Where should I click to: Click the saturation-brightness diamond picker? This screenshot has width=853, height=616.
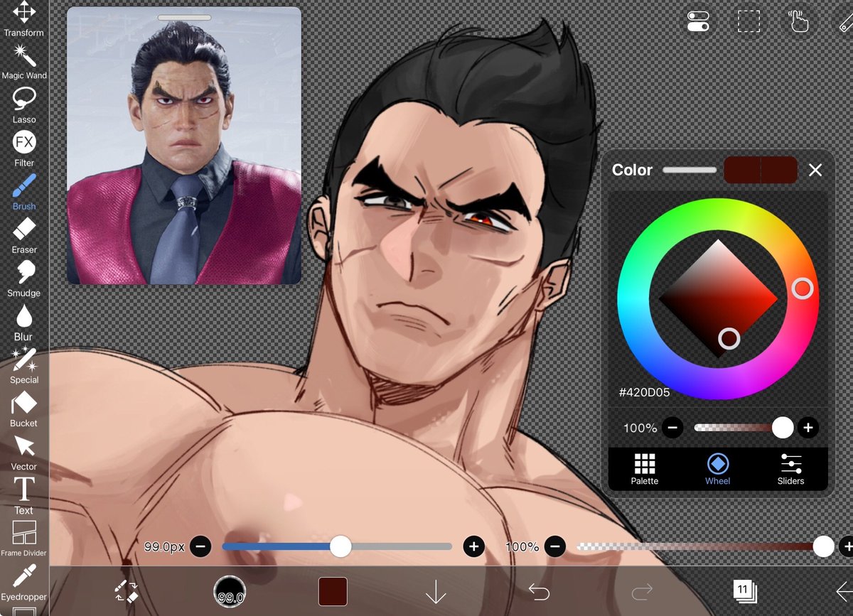tap(729, 338)
